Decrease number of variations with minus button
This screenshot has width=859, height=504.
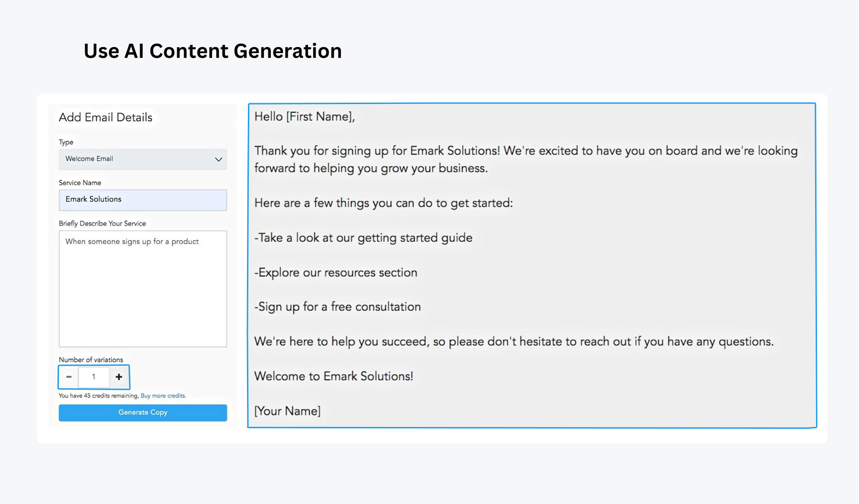(x=69, y=377)
